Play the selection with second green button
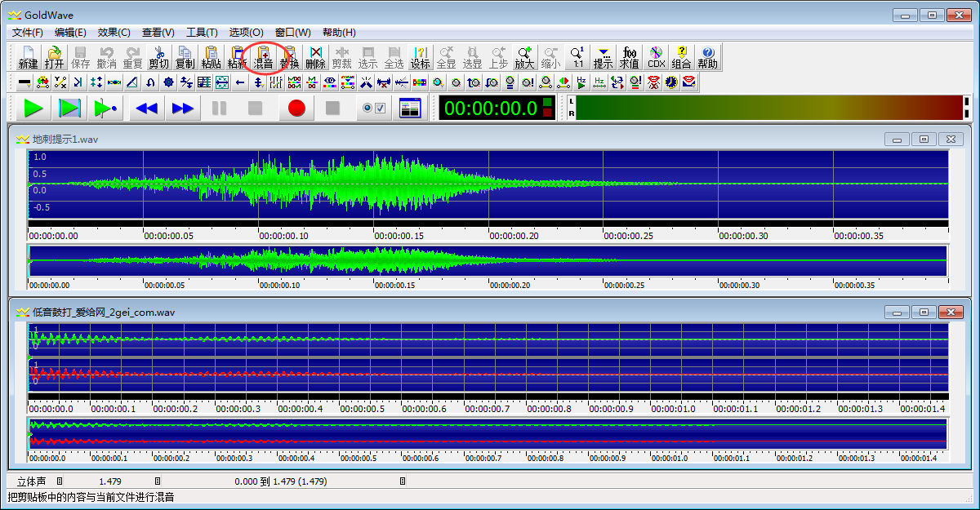Screen dimensions: 980x510 point(69,108)
